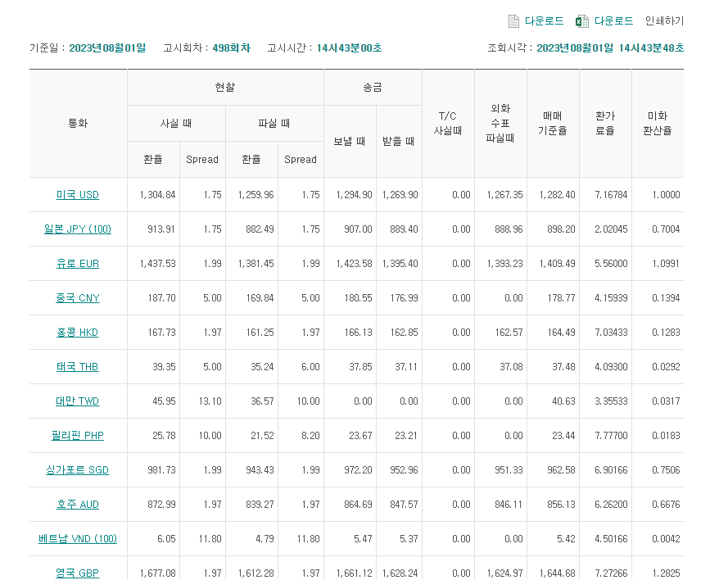Click JPY base rate 898.20
Viewport: 728px width, 580px height.
coord(561,229)
